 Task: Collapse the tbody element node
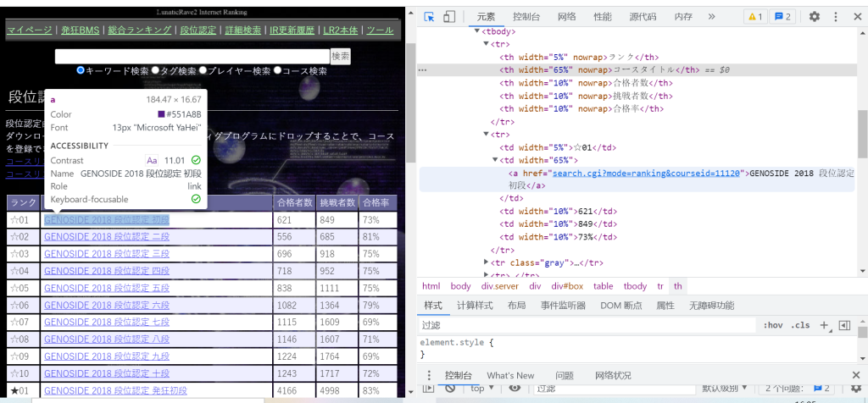click(477, 31)
